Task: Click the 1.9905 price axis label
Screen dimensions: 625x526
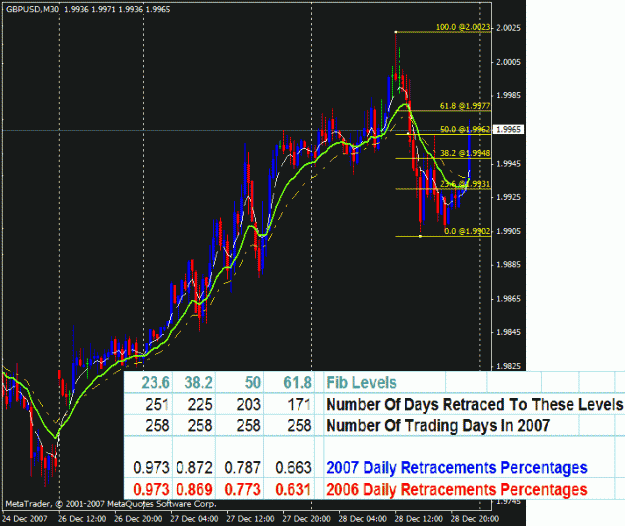Action: 508,231
